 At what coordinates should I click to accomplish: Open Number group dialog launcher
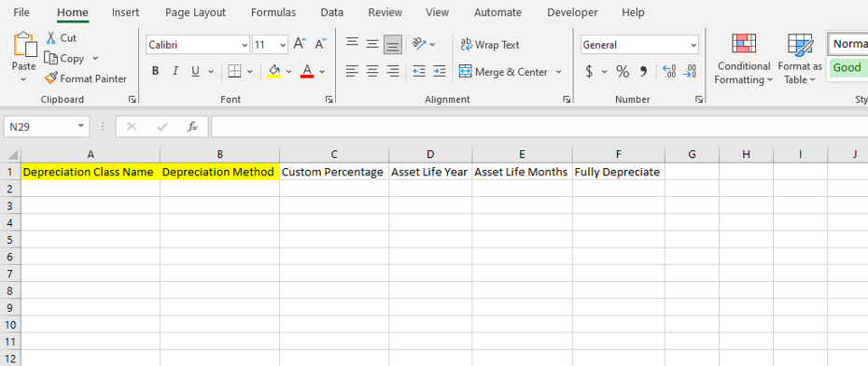(700, 100)
